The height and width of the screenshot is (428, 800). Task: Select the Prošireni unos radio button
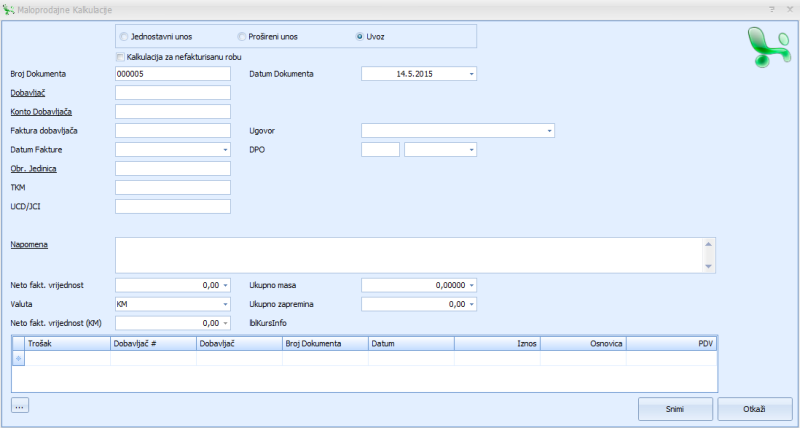pyautogui.click(x=242, y=37)
